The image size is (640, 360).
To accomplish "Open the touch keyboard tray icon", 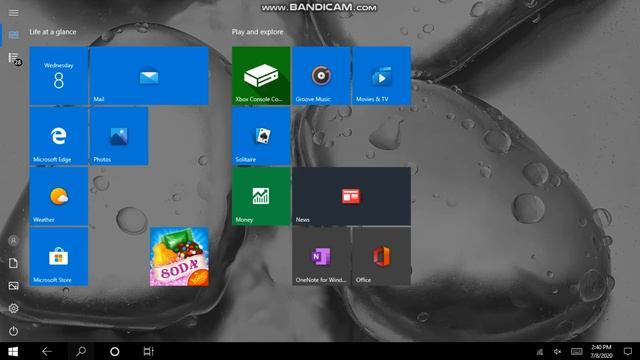I will tap(577, 352).
